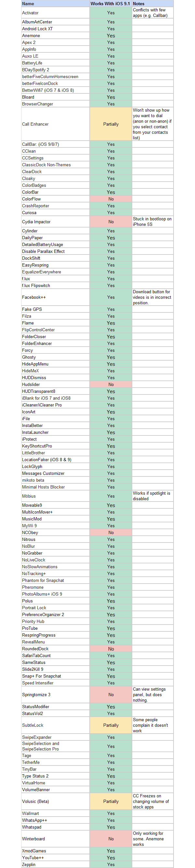Click the Name column header
The image size is (195, 868).
click(28, 4)
